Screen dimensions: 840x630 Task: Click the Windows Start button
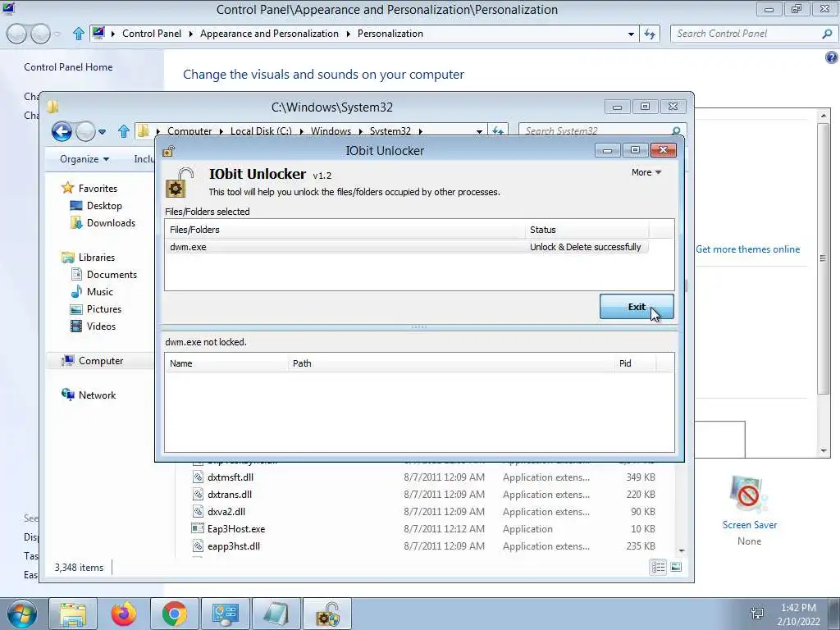coord(21,614)
